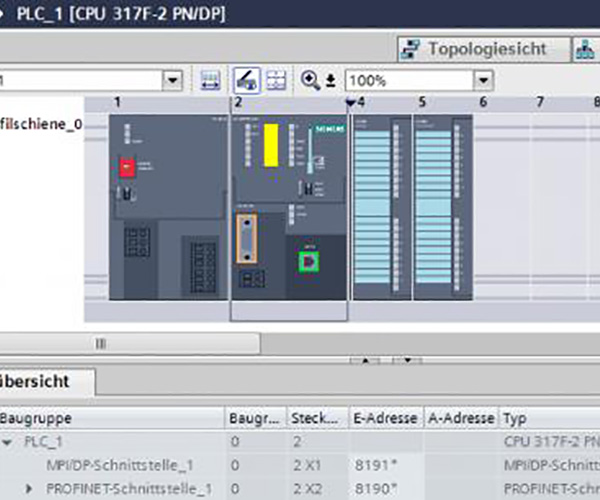Viewport: 600px width, 500px height.
Task: Select the Geräteübersicht tab
Action: pos(46,381)
